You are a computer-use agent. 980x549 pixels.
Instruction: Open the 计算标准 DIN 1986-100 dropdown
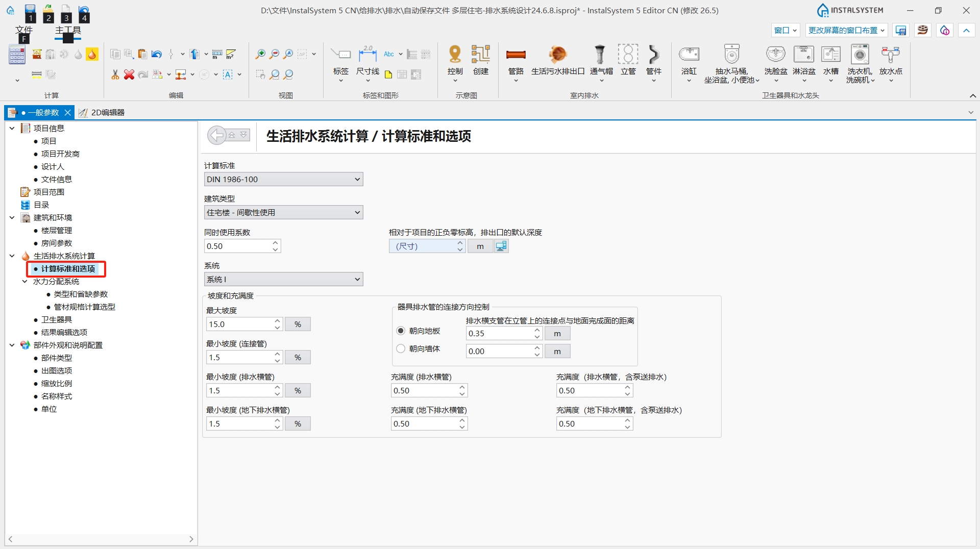284,179
